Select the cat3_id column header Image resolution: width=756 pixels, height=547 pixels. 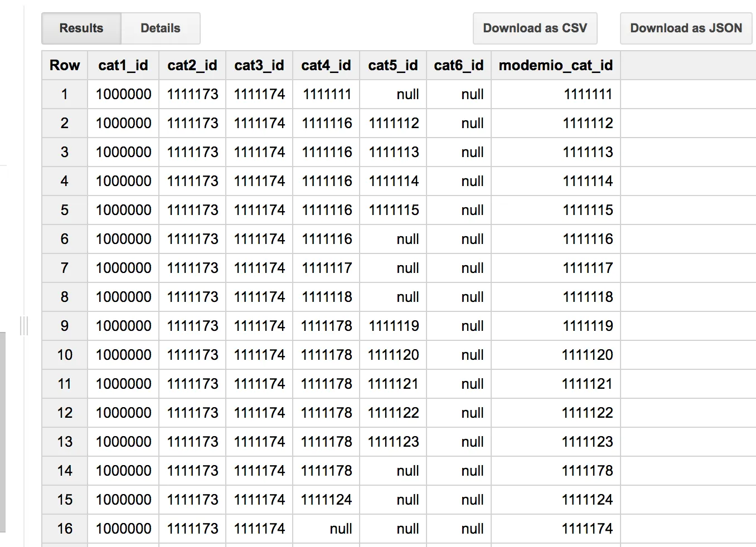point(259,65)
